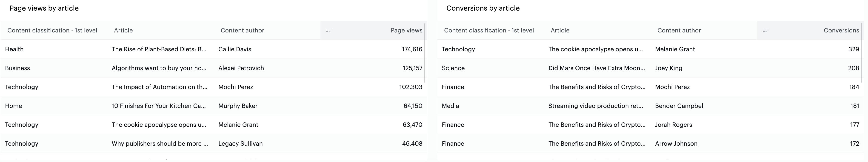This screenshot has width=868, height=162.
Task: Click the Media classification cell
Action: (x=451, y=106)
